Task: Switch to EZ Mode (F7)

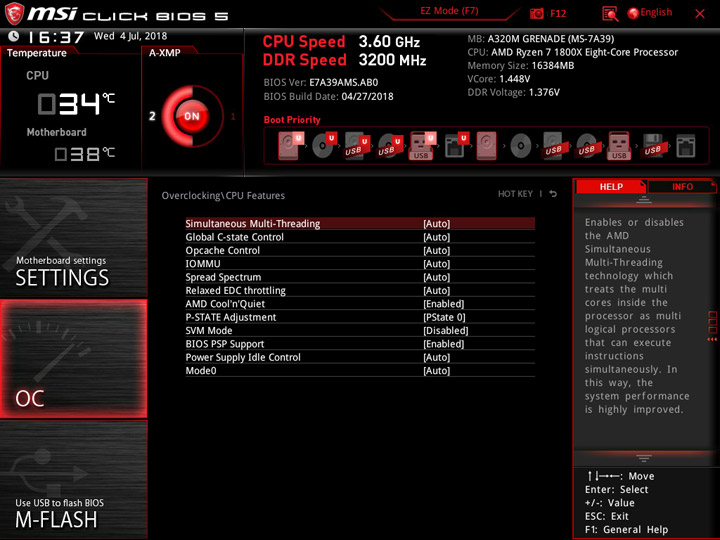Action: (x=449, y=11)
